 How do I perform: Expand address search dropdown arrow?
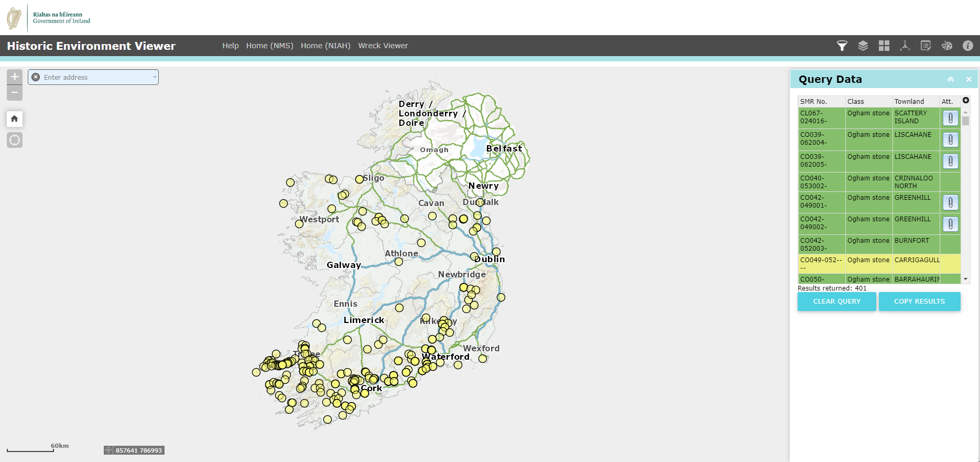point(155,77)
